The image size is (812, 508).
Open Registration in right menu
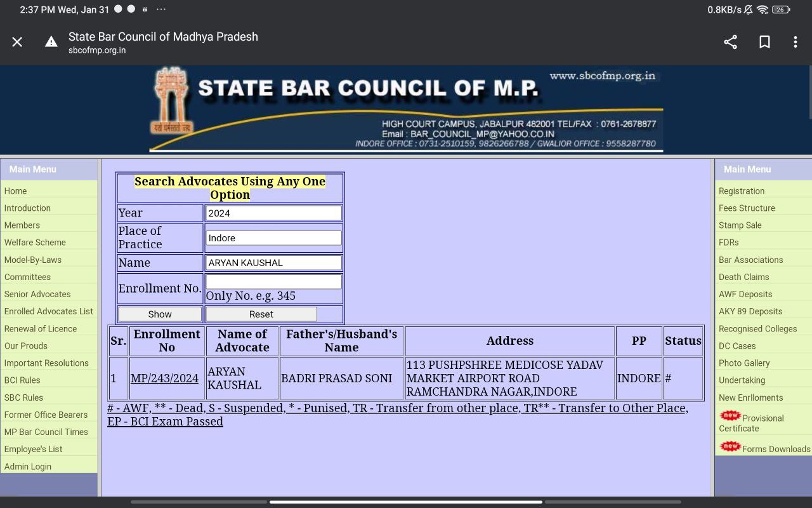[x=742, y=191]
